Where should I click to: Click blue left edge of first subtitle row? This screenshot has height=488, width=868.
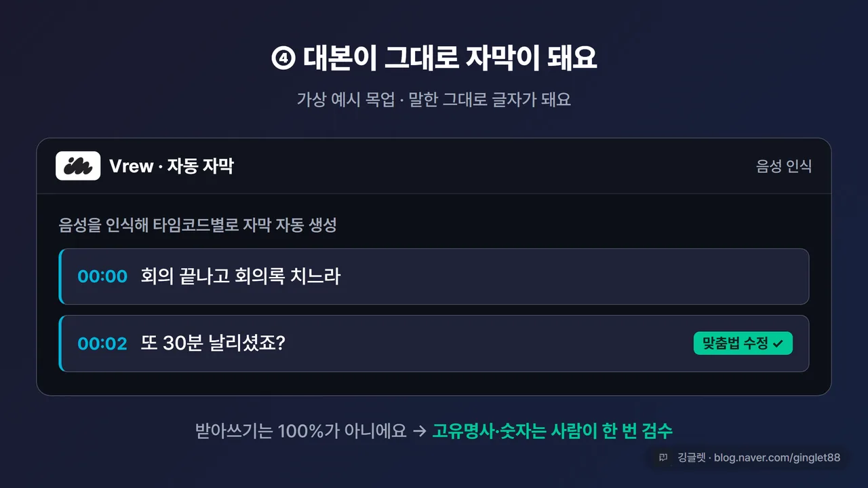pyautogui.click(x=60, y=276)
